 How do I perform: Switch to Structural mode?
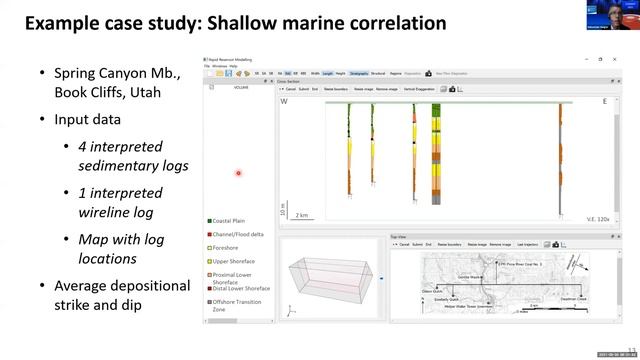tap(378, 73)
